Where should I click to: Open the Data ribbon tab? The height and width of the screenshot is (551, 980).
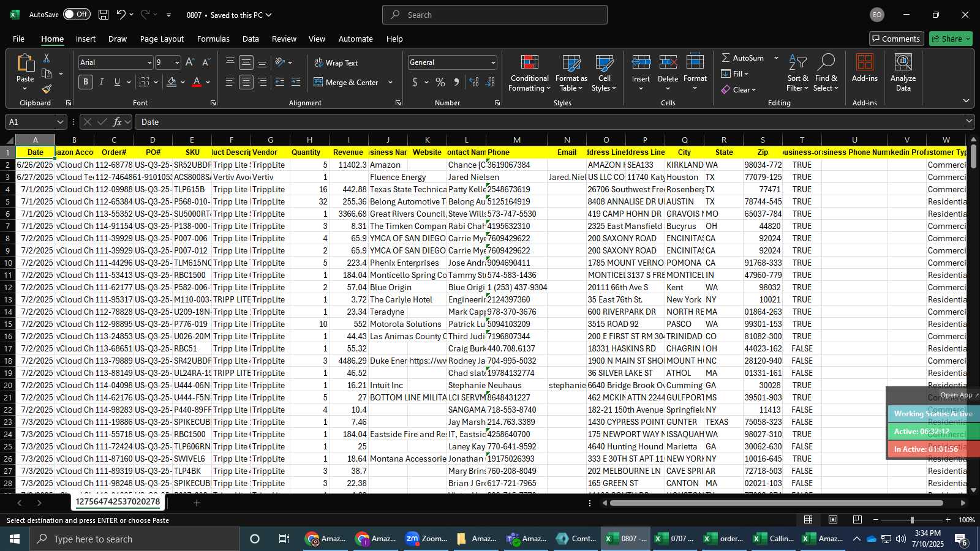pos(251,39)
